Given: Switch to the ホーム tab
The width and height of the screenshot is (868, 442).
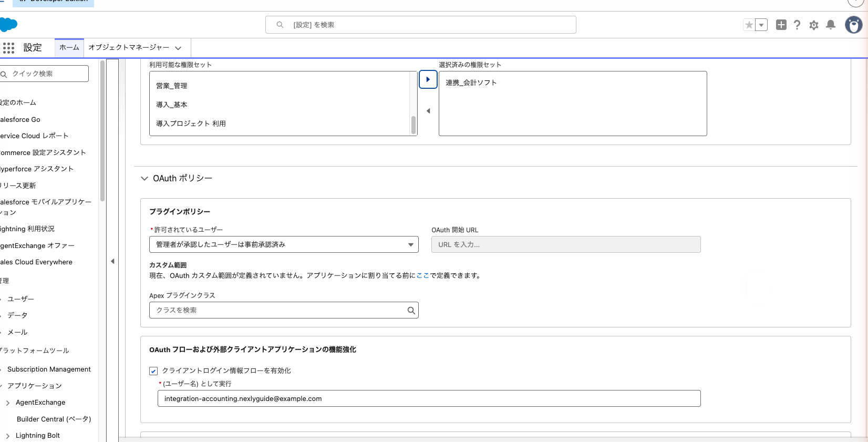Looking at the screenshot, I should click(x=69, y=47).
